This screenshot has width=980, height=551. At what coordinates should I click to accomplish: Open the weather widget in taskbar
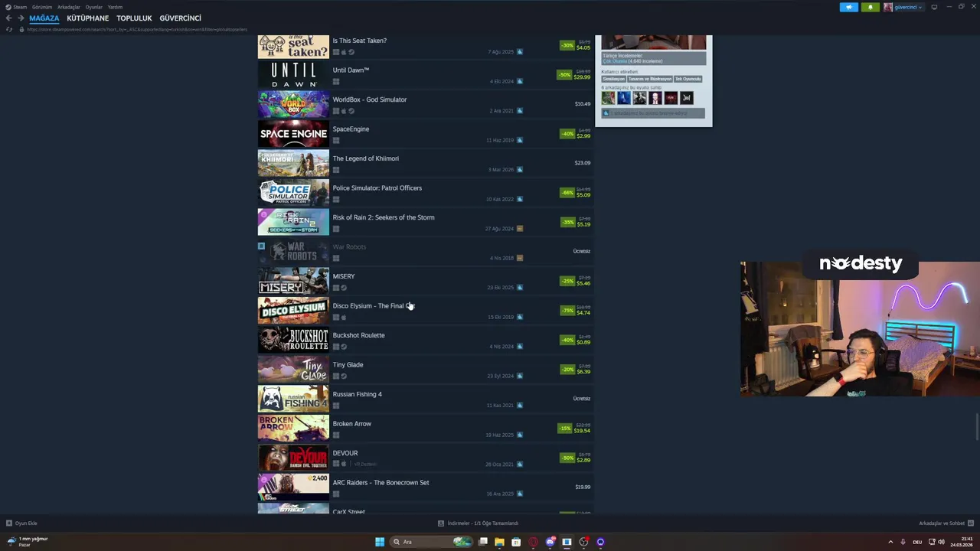pyautogui.click(x=28, y=542)
